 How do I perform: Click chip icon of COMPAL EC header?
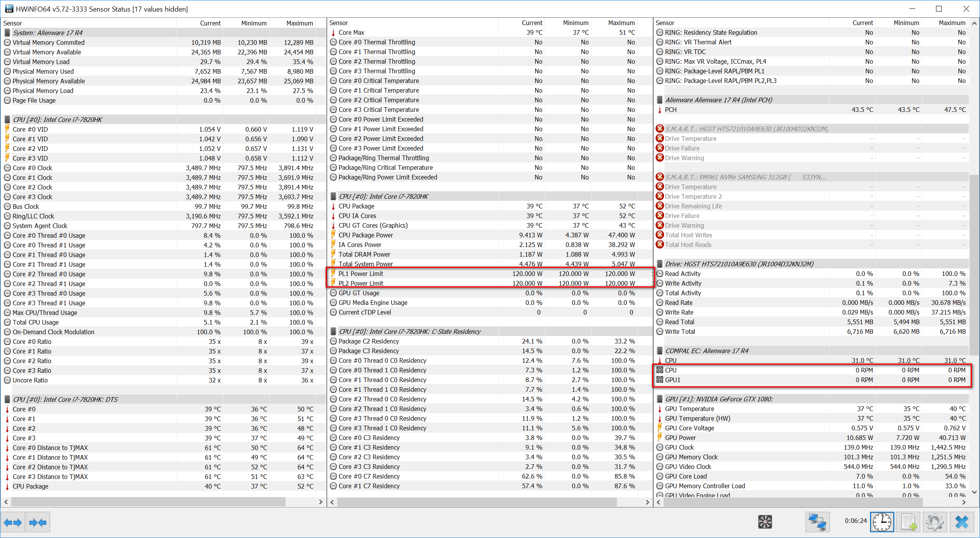pyautogui.click(x=660, y=351)
